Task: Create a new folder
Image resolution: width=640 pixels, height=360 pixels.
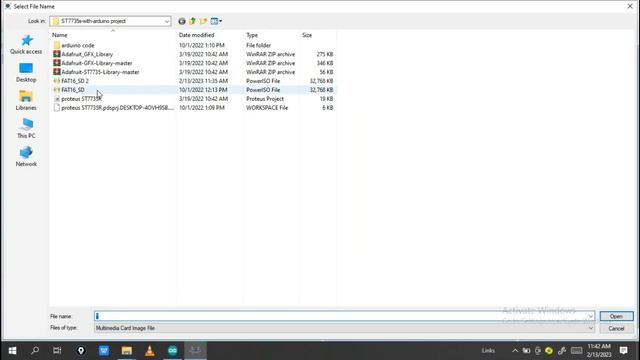Action: tap(203, 21)
